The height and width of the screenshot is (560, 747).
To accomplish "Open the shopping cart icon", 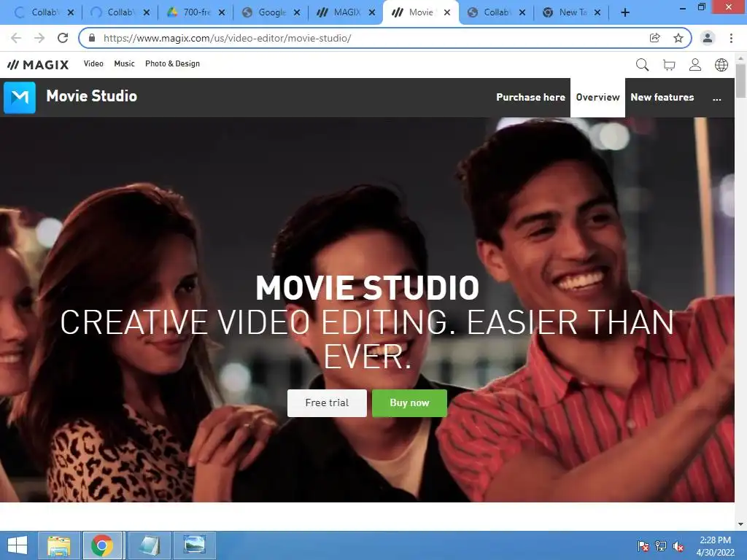I will [x=669, y=65].
